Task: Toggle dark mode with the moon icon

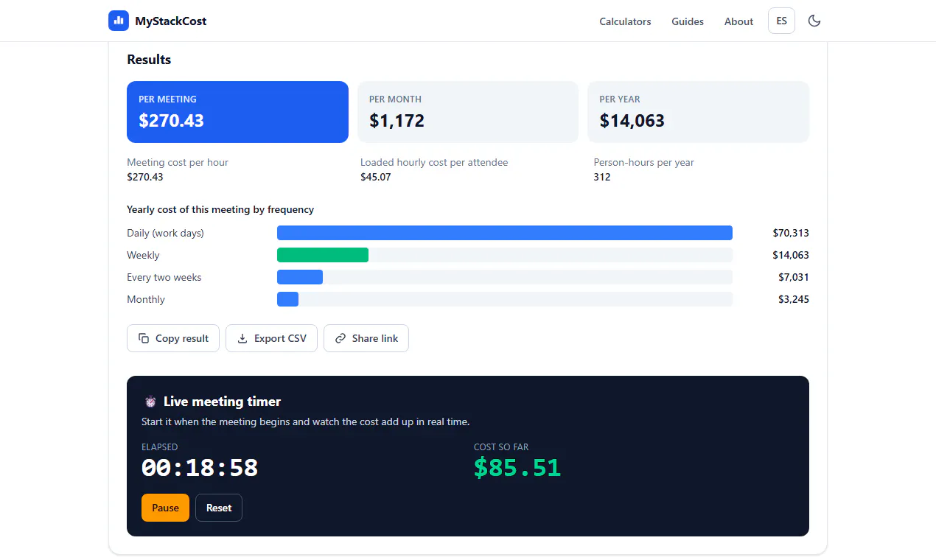Action: pyautogui.click(x=814, y=21)
